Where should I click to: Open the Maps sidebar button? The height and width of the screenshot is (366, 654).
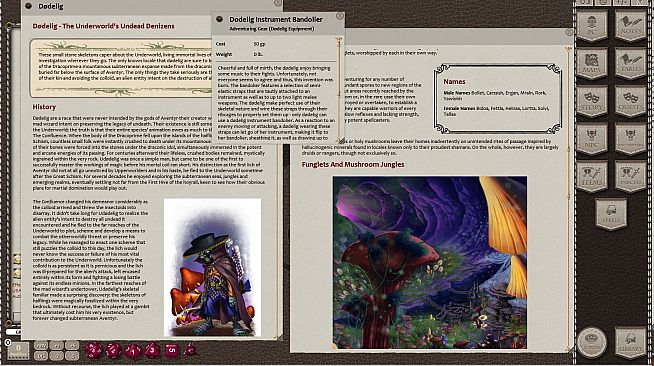592,63
